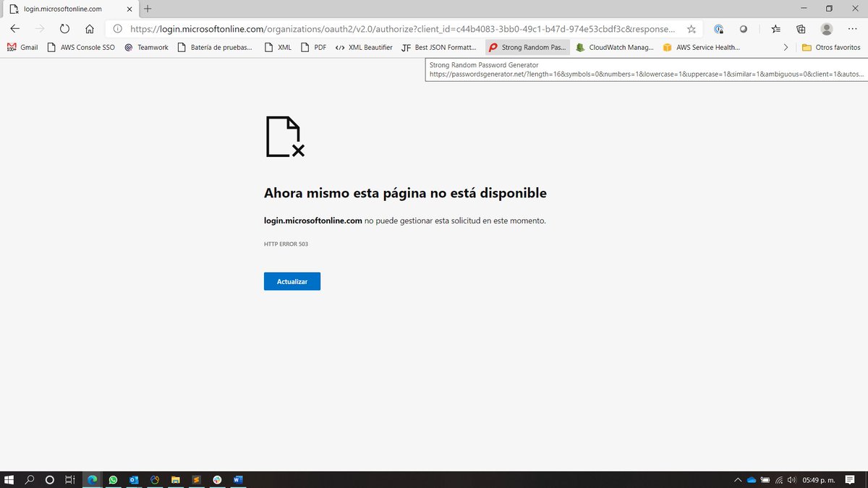The height and width of the screenshot is (488, 868).
Task: Expand hidden icons in the system tray
Action: coord(737,479)
